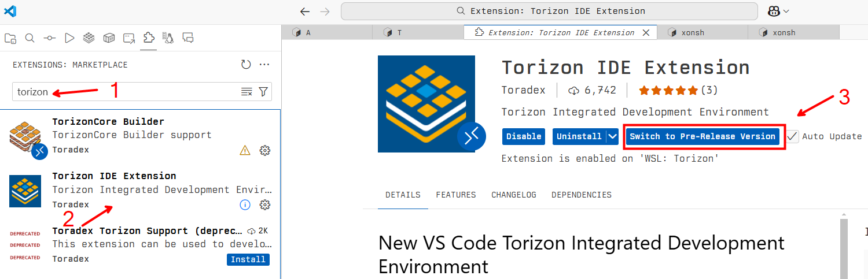Image resolution: width=868 pixels, height=279 pixels.
Task: Click the 2K download count
Action: pos(258,230)
